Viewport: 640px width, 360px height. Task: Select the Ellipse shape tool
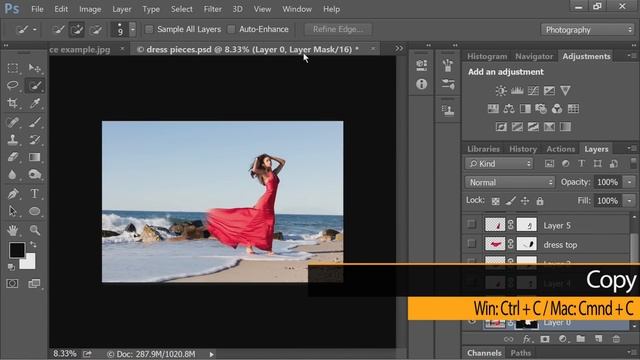click(x=35, y=211)
